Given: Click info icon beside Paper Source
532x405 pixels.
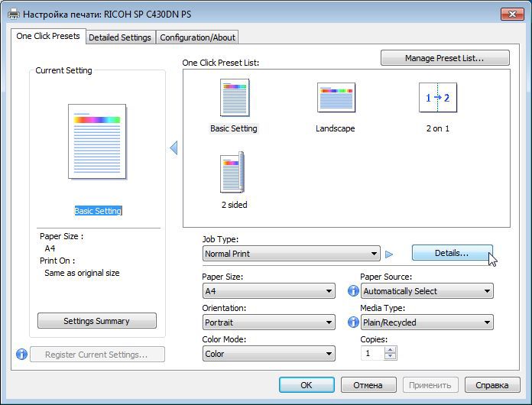Looking at the screenshot, I should point(353,290).
